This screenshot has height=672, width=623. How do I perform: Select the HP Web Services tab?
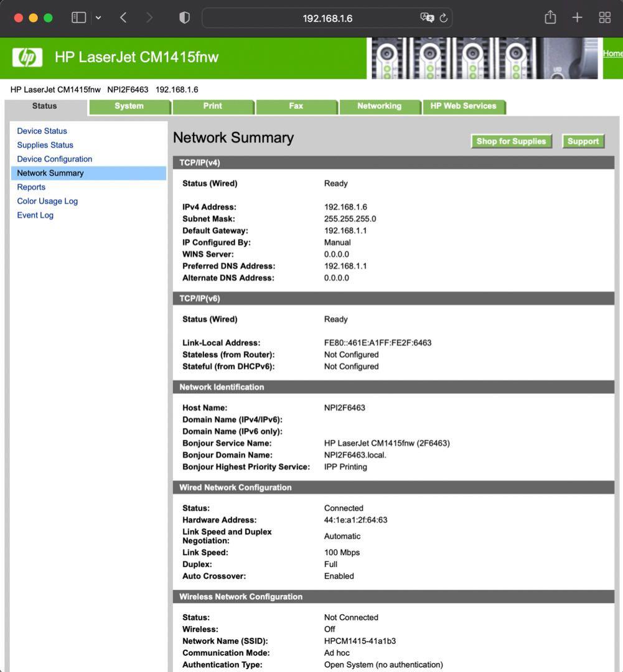(463, 106)
